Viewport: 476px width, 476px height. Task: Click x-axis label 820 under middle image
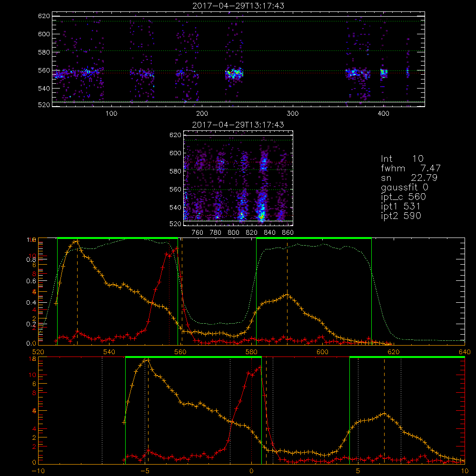tap(252, 233)
